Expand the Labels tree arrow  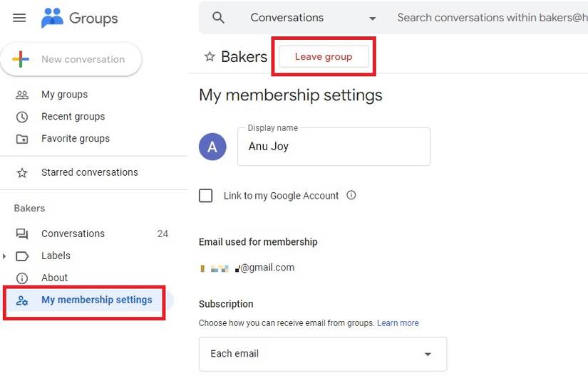5,256
